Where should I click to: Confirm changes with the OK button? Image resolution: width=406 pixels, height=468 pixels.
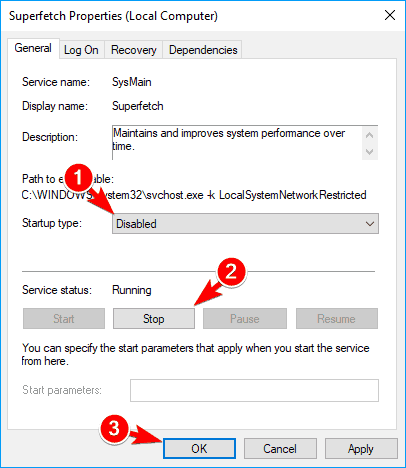(x=199, y=449)
